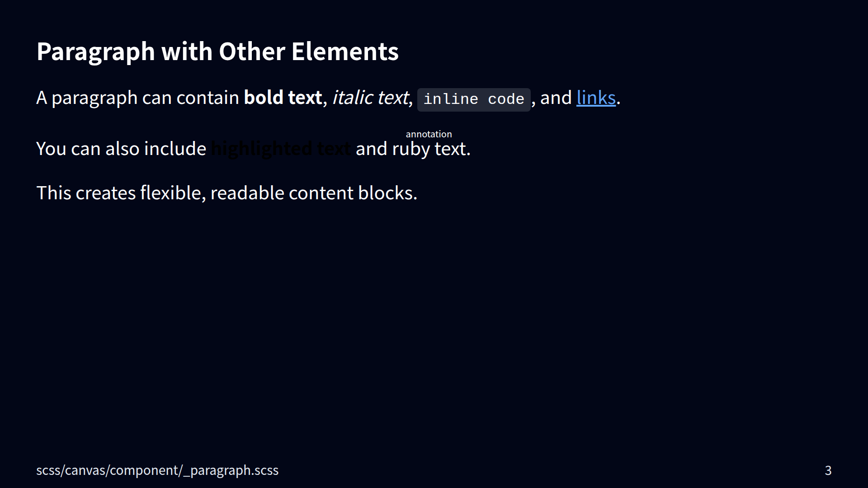Click the word "Elements" in the heading

[x=344, y=52]
